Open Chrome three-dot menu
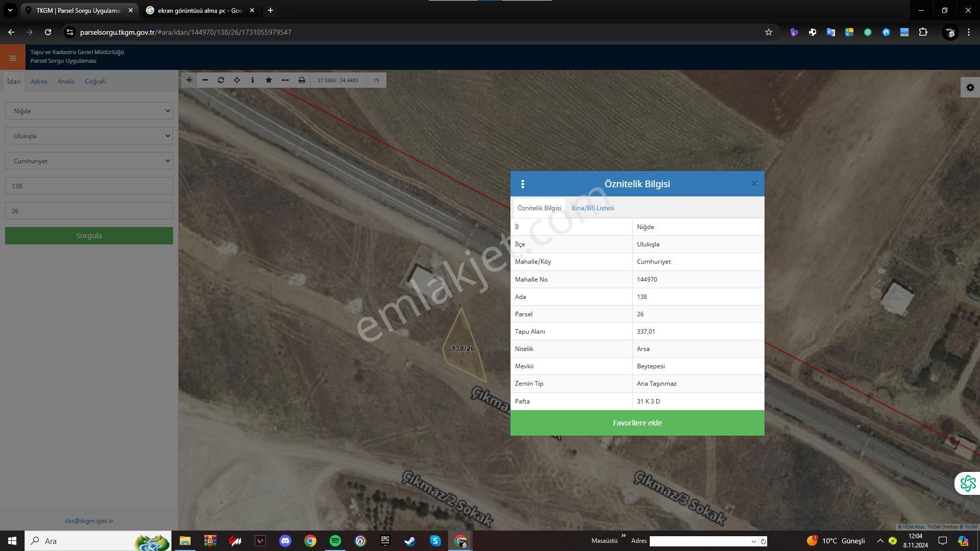This screenshot has width=980, height=551. click(969, 32)
